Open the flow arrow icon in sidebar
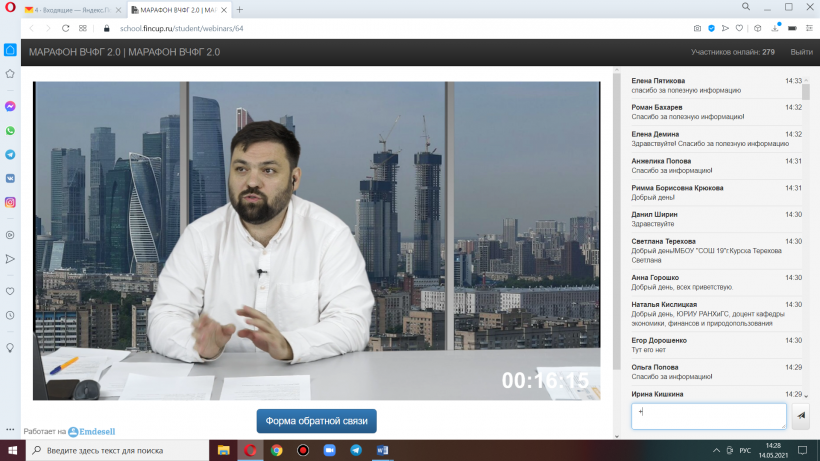 click(x=10, y=259)
